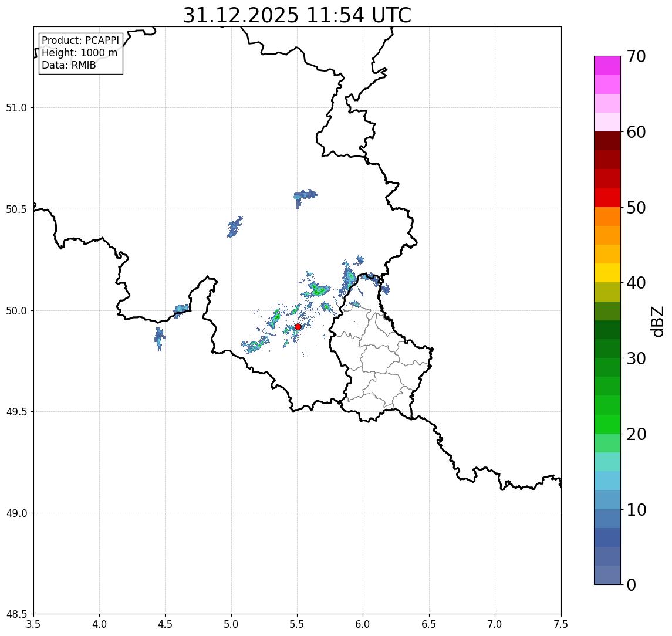Click the magenta top segment of the colorbar

pyautogui.click(x=607, y=66)
